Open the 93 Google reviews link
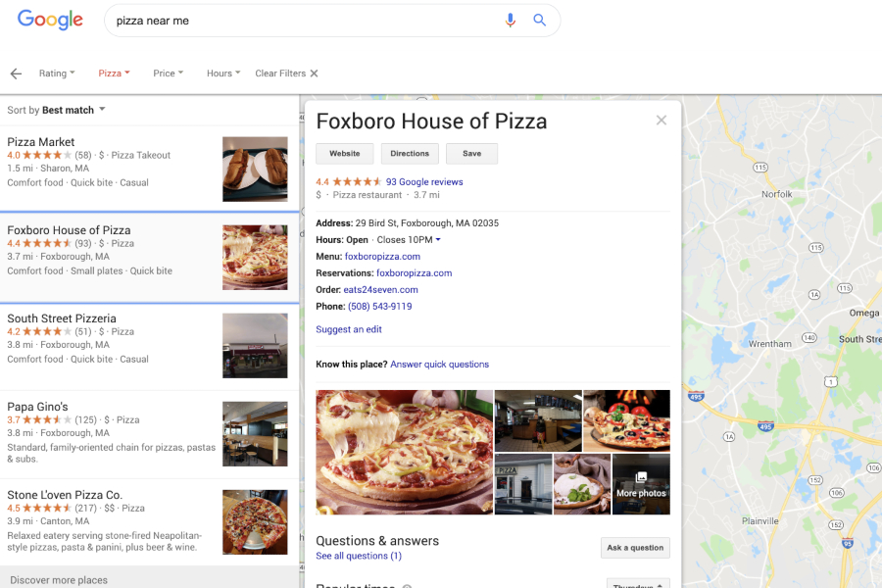This screenshot has height=588, width=882. 424,182
